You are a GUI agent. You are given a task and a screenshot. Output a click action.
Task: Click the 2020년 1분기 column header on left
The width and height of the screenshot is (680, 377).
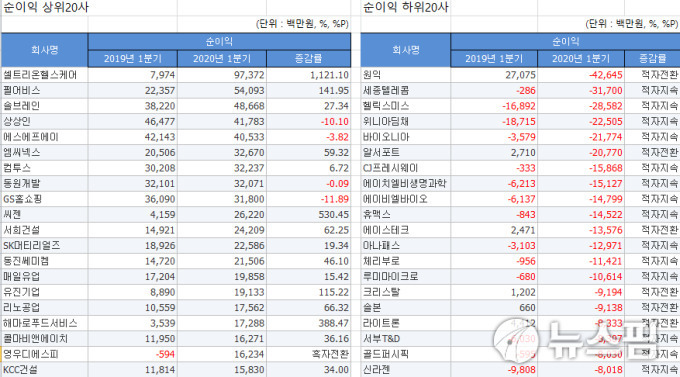[222, 59]
